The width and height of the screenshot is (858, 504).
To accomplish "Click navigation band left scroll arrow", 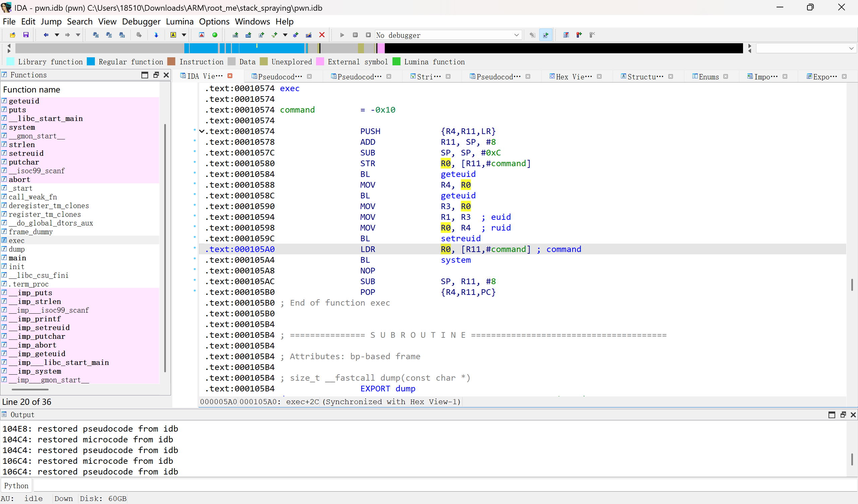I will [x=9, y=46].
